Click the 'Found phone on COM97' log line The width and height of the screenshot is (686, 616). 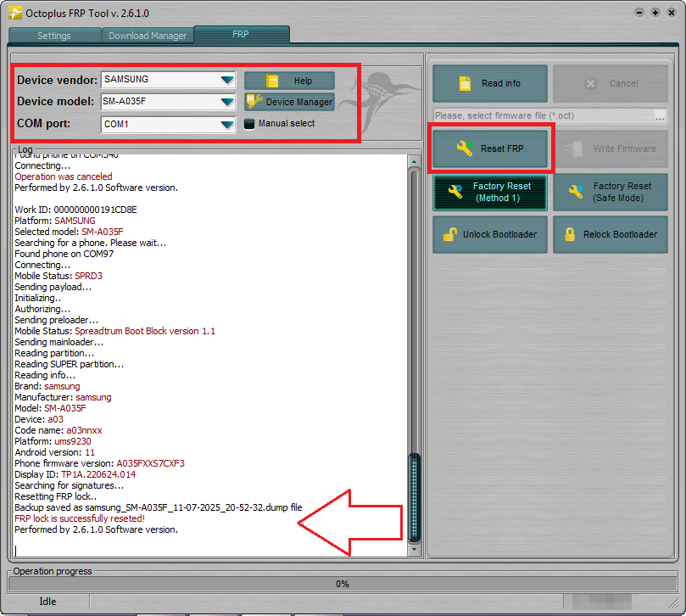point(64,254)
